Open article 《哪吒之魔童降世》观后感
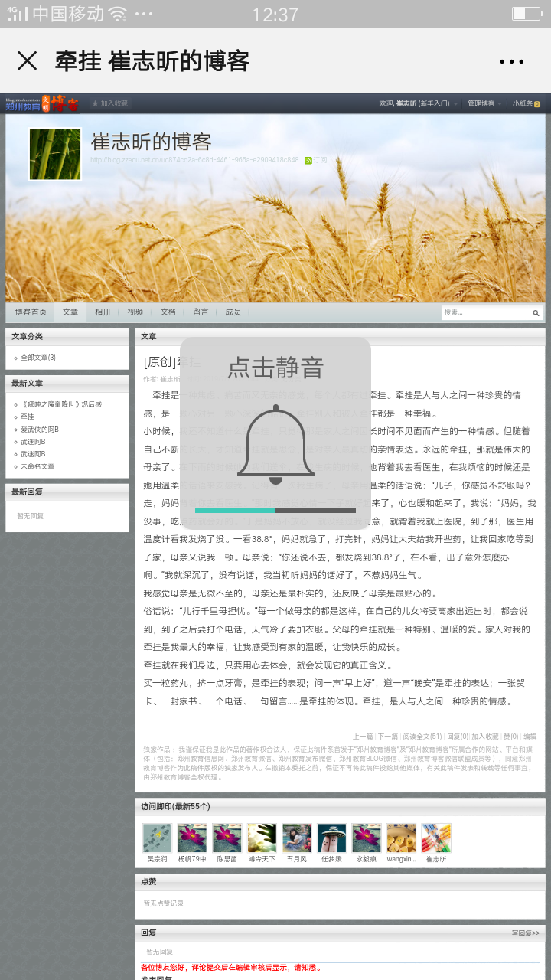The width and height of the screenshot is (551, 980). [x=61, y=404]
